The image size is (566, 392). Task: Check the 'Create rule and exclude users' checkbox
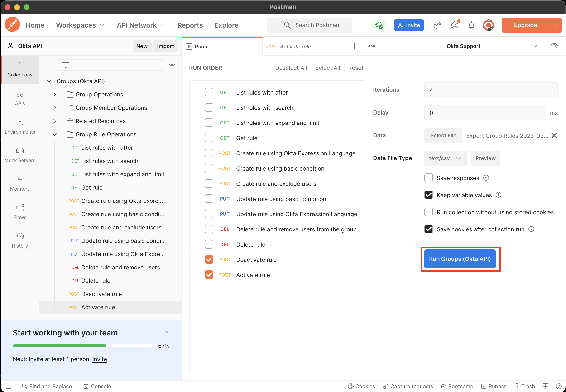pyautogui.click(x=209, y=183)
